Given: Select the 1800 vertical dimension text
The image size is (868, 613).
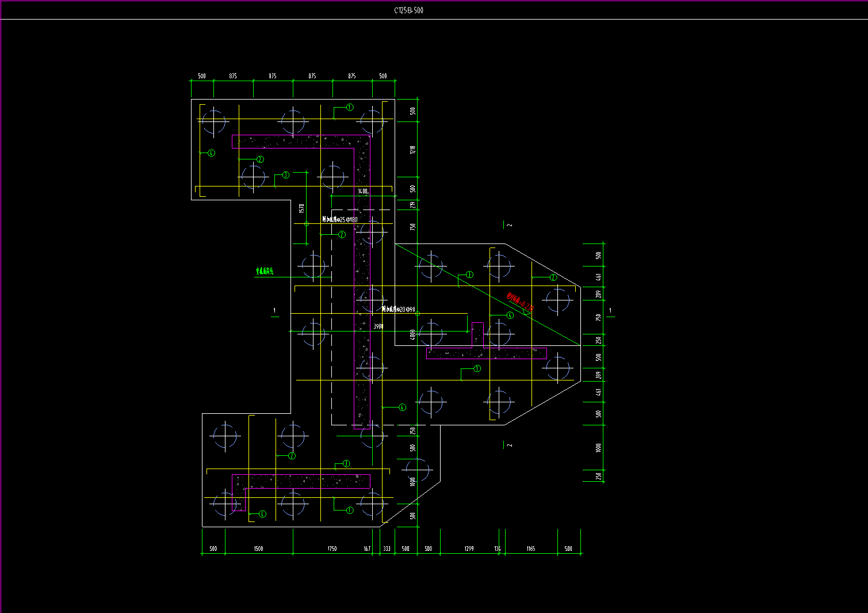Looking at the screenshot, I should 599,448.
